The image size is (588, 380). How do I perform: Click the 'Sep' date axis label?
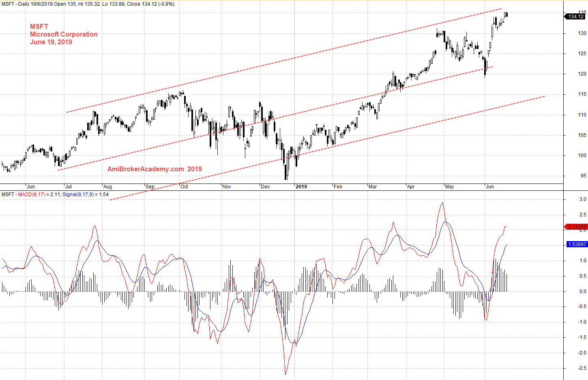pos(150,187)
